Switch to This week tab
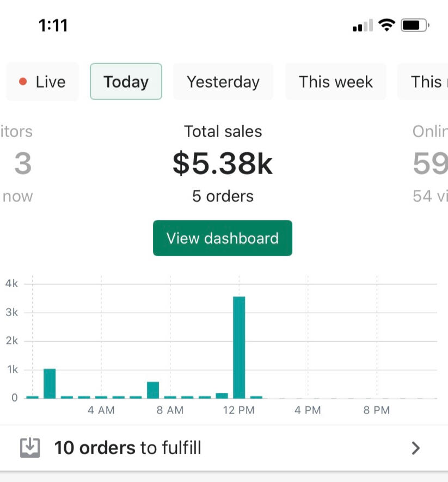Screen dimensions: 448x482 pos(335,82)
